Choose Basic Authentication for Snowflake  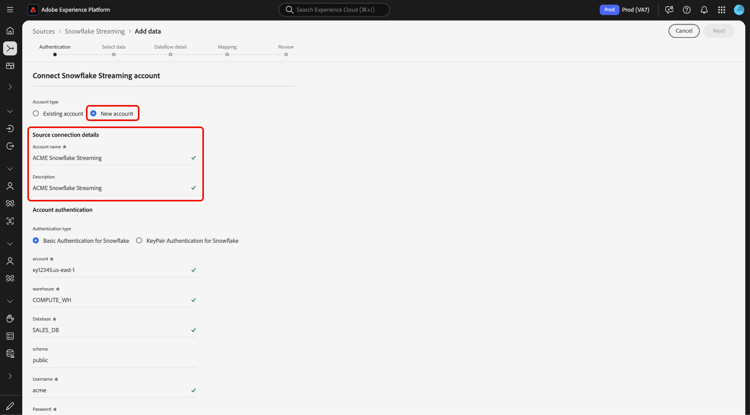pos(36,240)
